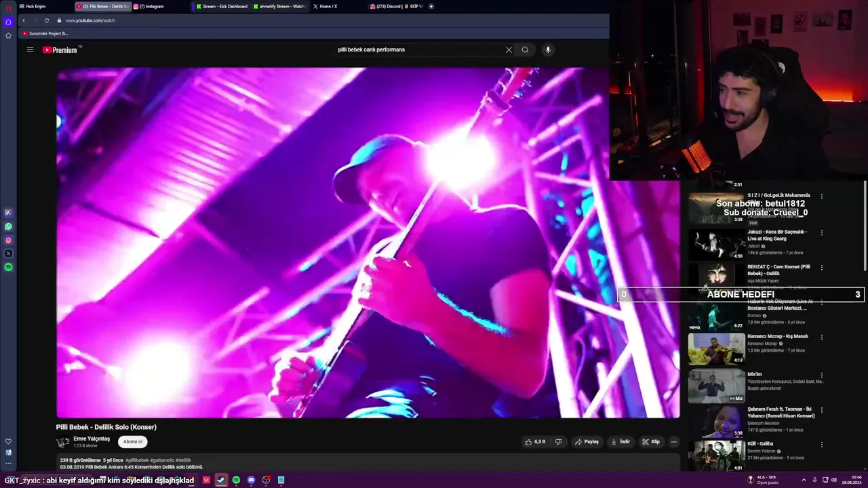Open Spotify in the Opera sidebar

coord(8,267)
